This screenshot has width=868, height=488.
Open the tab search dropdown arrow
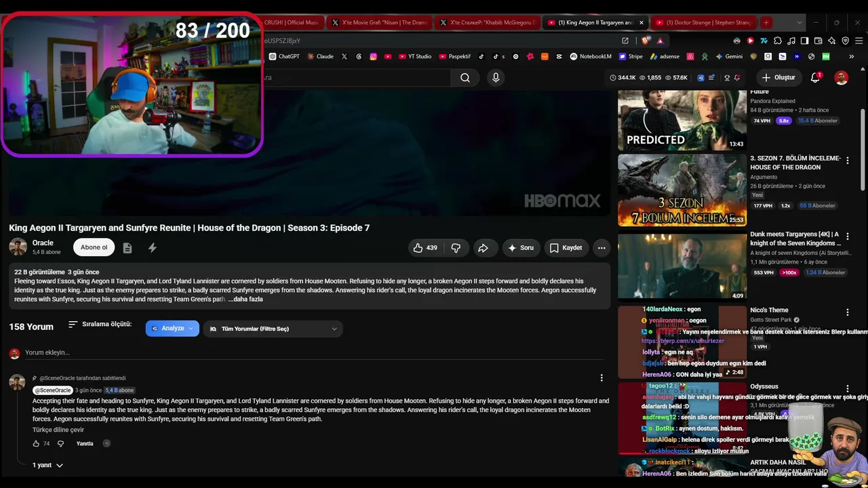point(799,22)
